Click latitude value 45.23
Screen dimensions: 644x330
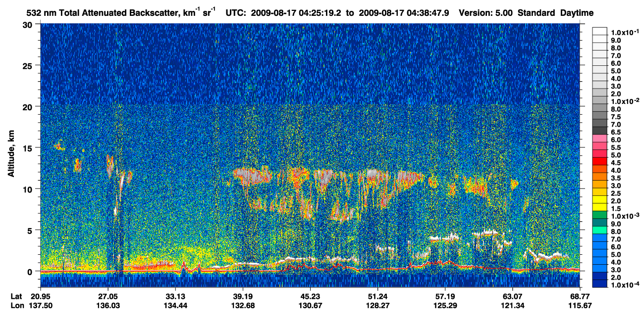310,296
